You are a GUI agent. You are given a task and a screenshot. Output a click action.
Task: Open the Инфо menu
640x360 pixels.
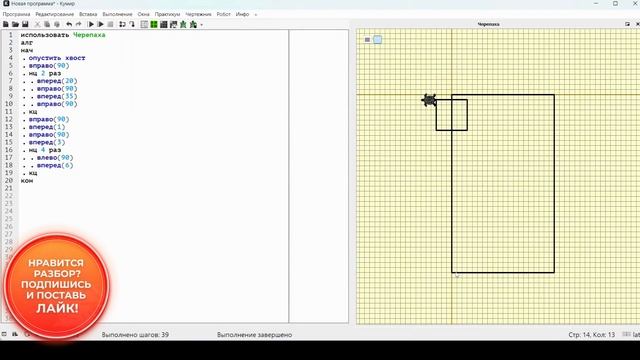click(242, 14)
